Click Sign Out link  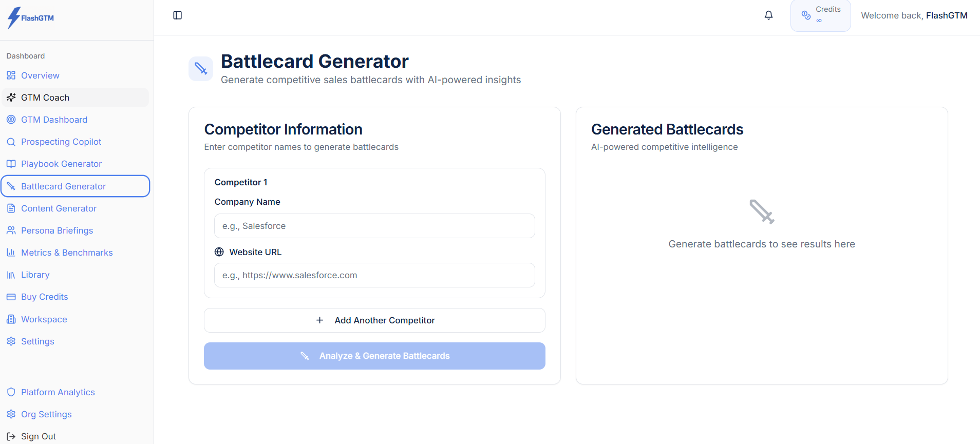pos(38,436)
